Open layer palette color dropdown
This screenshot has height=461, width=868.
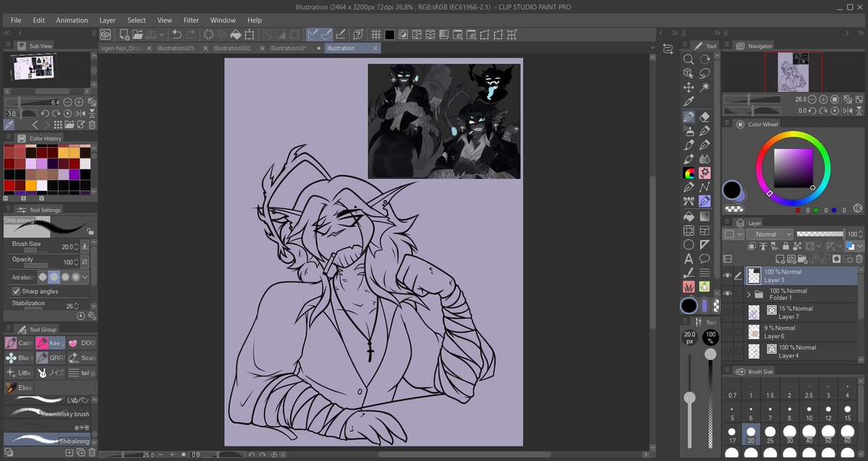(733, 234)
